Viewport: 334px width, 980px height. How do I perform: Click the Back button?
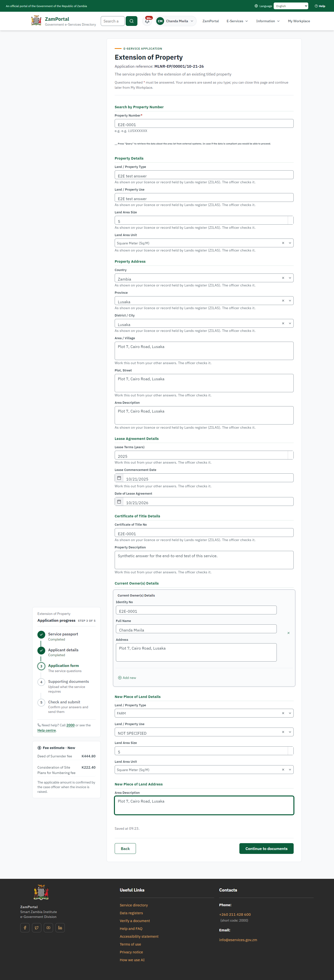[x=125, y=848]
